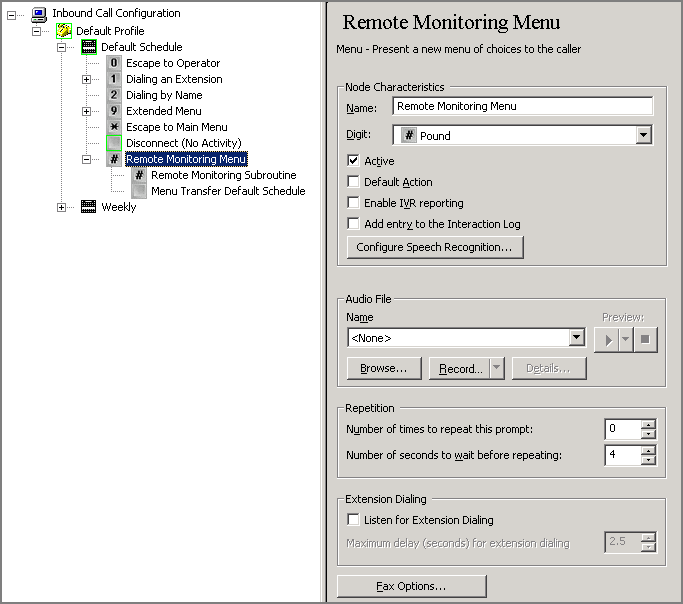
Task: Open the Digit dropdown showing Pound
Action: pos(643,136)
